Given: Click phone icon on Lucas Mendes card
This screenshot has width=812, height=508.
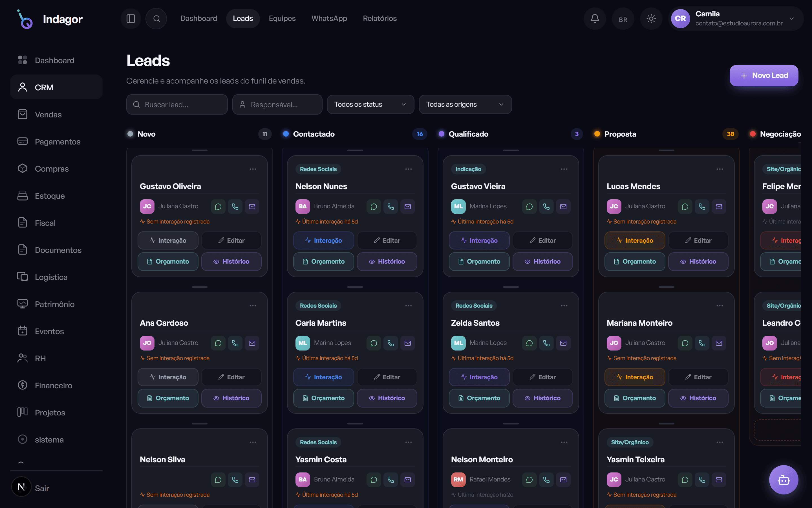Looking at the screenshot, I should (x=702, y=207).
